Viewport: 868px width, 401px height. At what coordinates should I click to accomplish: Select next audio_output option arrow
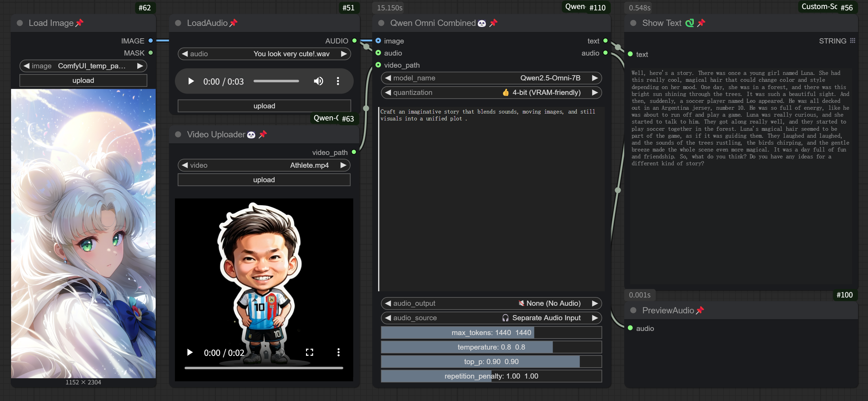click(595, 303)
